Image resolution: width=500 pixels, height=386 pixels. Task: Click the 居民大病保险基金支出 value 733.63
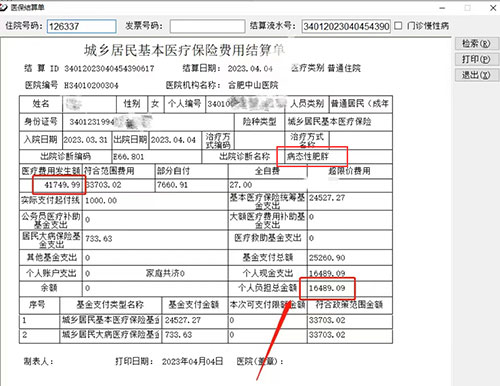[99, 239]
